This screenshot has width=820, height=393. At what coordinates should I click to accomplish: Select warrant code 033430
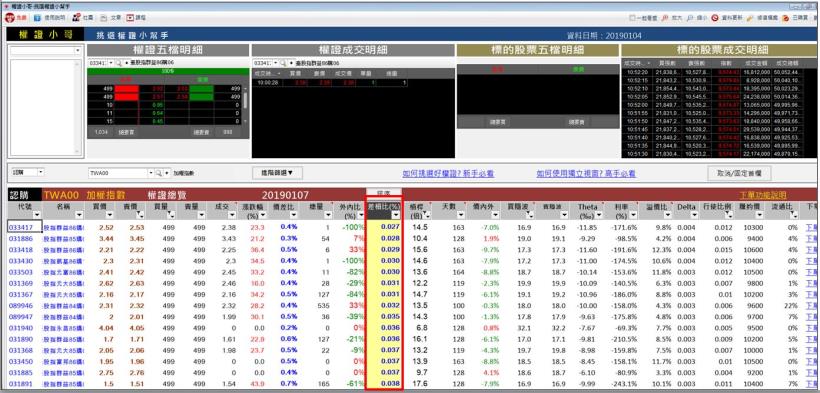(21, 261)
